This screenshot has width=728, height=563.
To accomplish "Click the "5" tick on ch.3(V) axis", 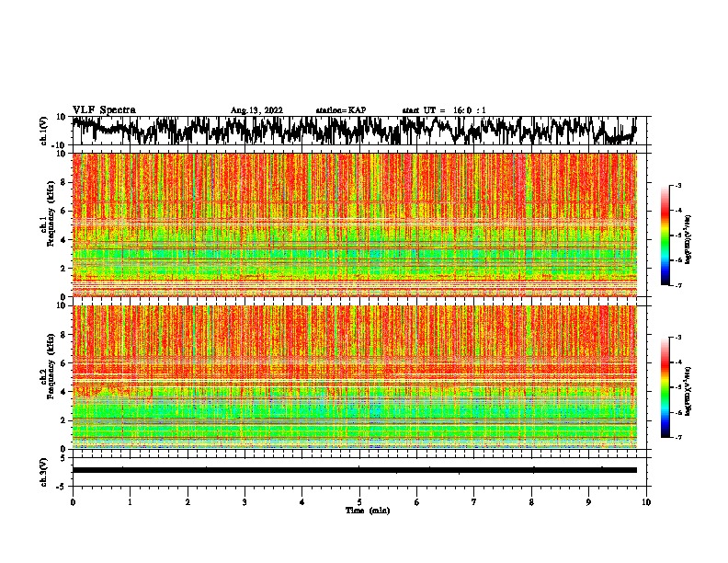I will [63, 458].
